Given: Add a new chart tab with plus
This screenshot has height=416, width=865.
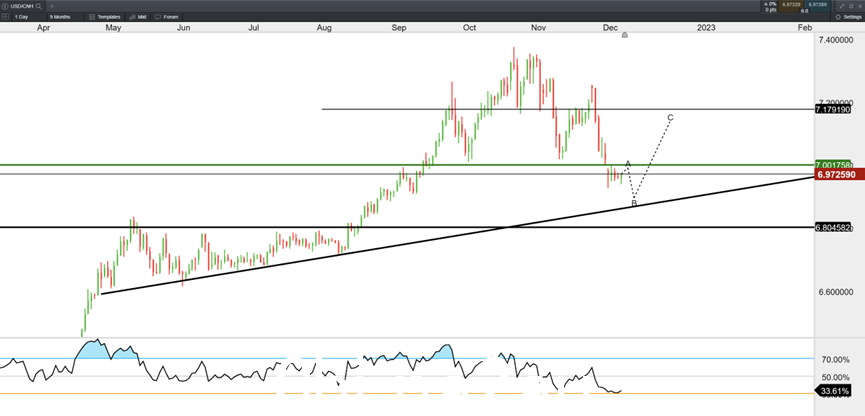Looking at the screenshot, I should [52, 6].
